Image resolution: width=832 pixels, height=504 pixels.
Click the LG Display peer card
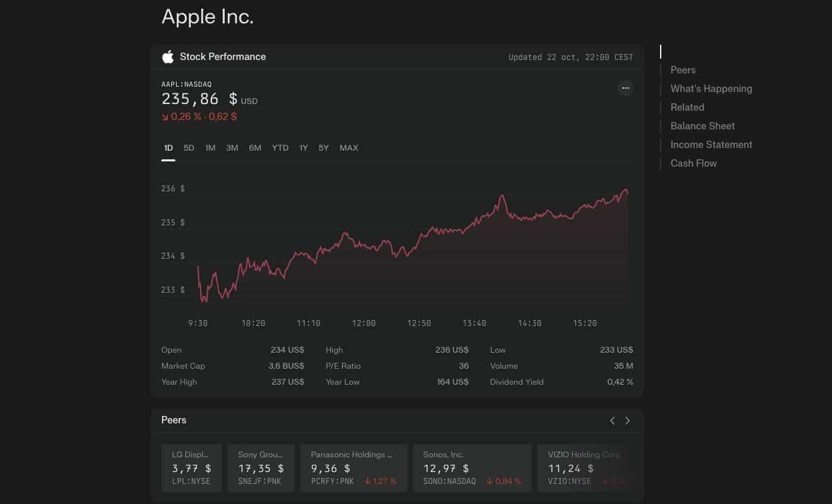[191, 467]
